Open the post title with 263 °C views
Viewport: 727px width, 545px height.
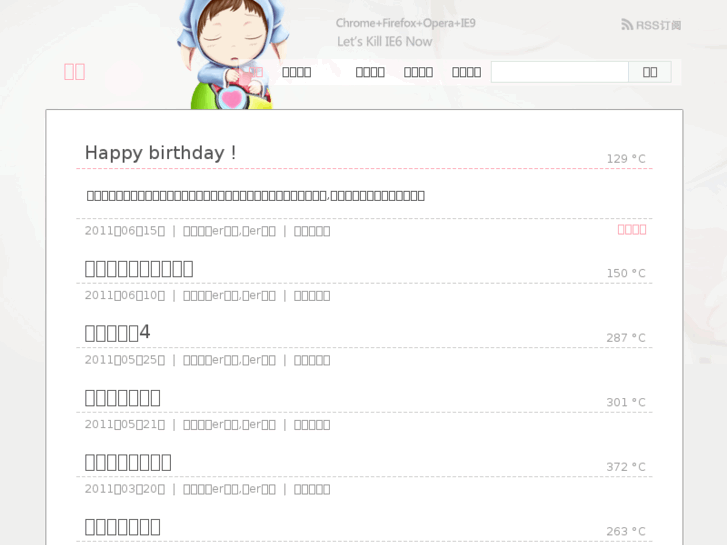click(x=122, y=526)
